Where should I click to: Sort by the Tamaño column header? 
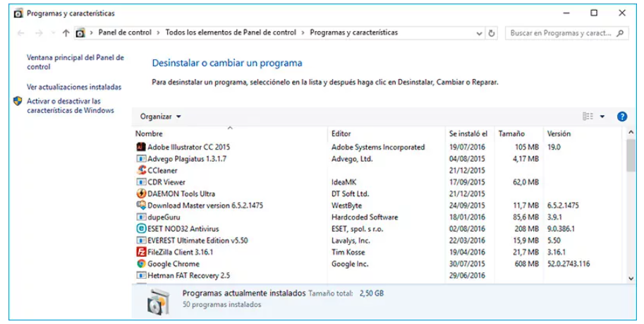[x=511, y=133]
